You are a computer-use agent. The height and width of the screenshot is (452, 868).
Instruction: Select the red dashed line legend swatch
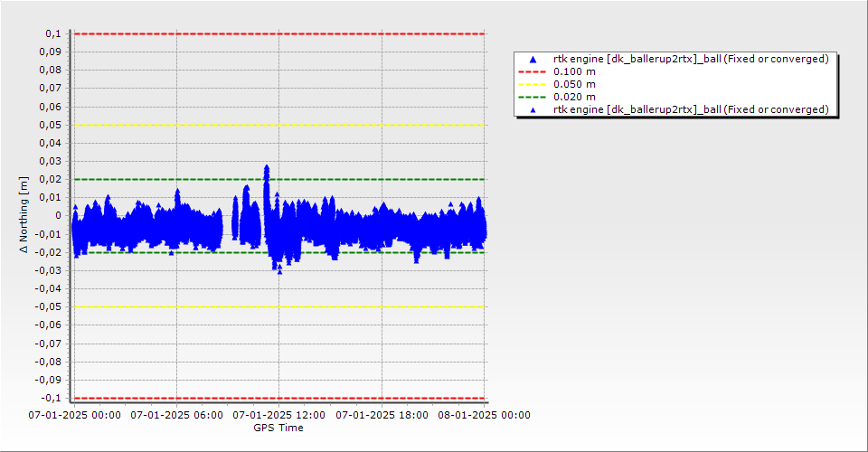(x=532, y=72)
